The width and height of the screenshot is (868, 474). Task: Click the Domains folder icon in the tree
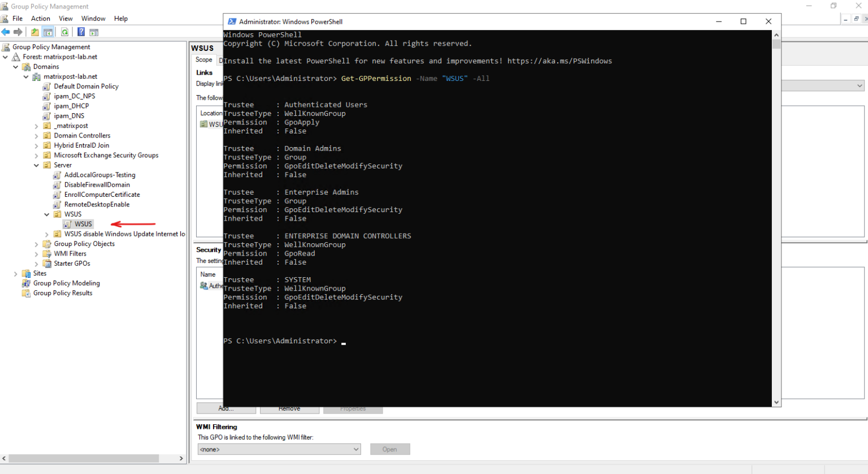(x=27, y=67)
